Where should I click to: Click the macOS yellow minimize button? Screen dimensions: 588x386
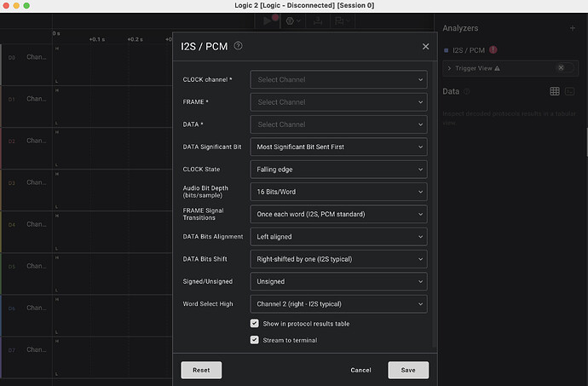coord(16,6)
